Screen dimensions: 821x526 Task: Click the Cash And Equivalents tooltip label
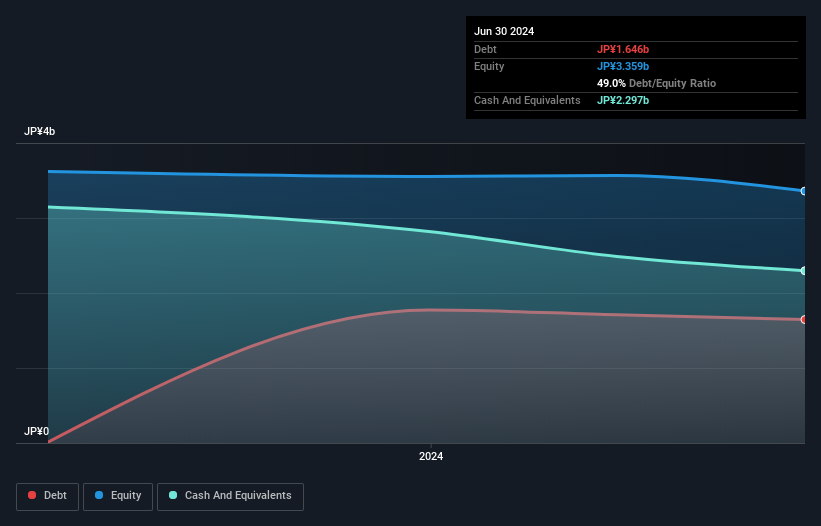tap(527, 100)
